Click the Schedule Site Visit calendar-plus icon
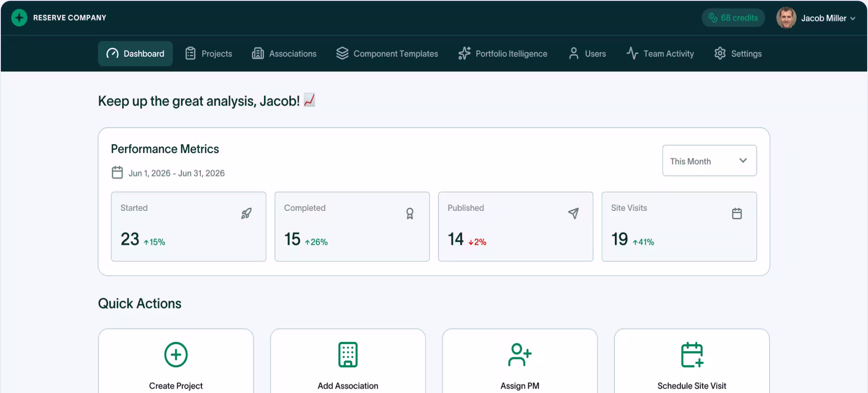Viewport: 868px width, 393px height. coord(692,355)
